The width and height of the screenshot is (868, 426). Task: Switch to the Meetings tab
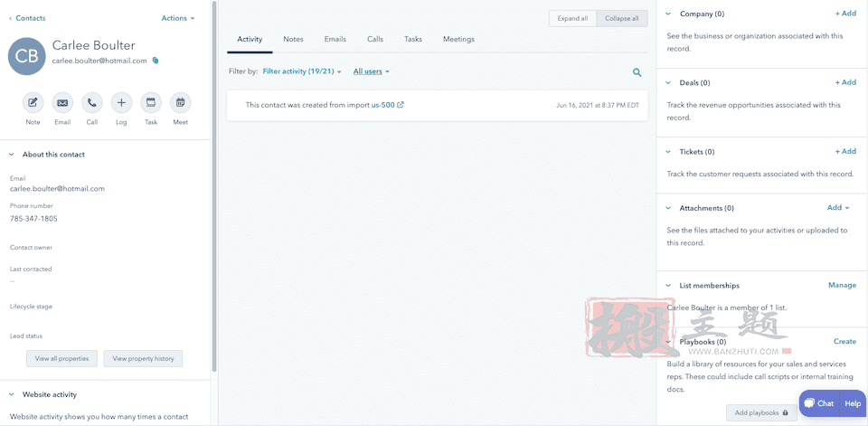(x=459, y=39)
